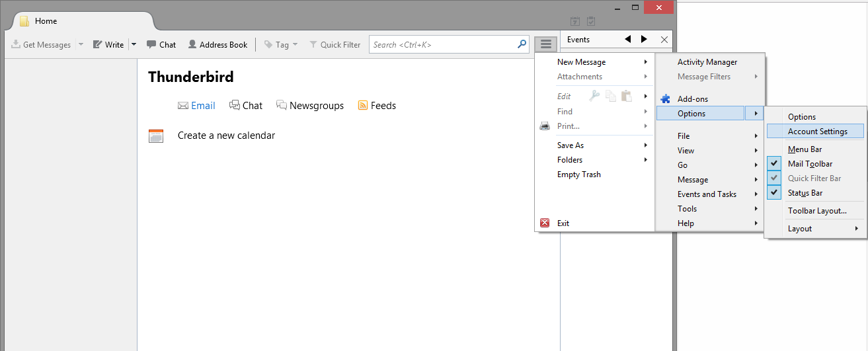Click the Copy icon in Edit row
Image resolution: width=868 pixels, height=351 pixels.
click(611, 96)
